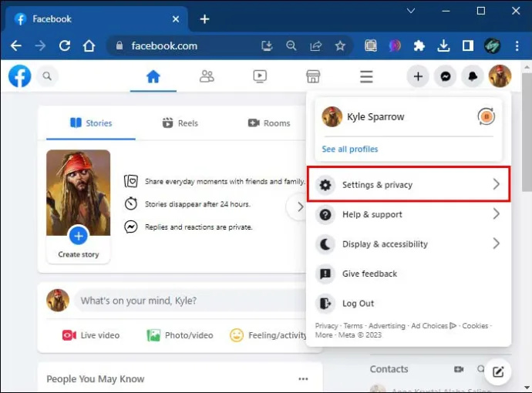The image size is (532, 393).
Task: Click the share page icon in address bar
Action: (x=315, y=45)
